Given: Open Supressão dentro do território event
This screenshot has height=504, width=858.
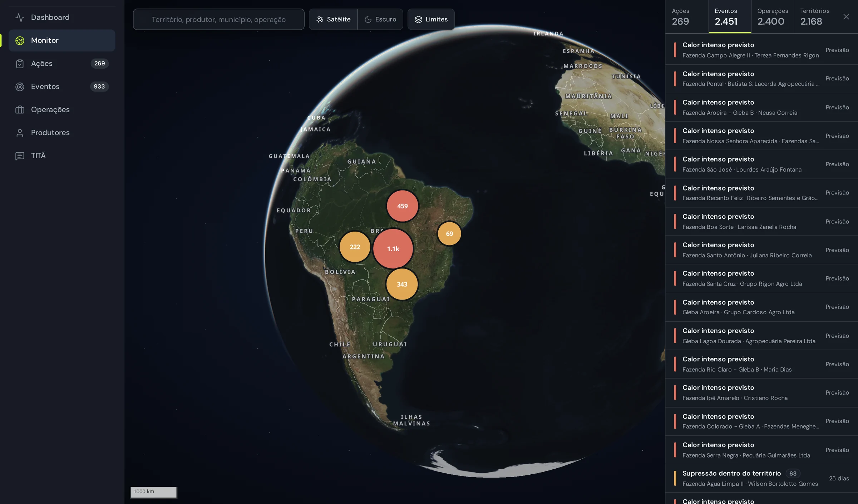Looking at the screenshot, I should coord(761,478).
